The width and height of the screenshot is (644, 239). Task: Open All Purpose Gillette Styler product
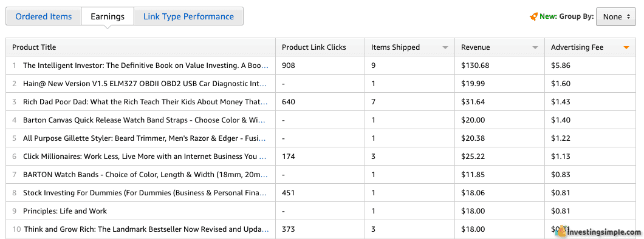(145, 138)
